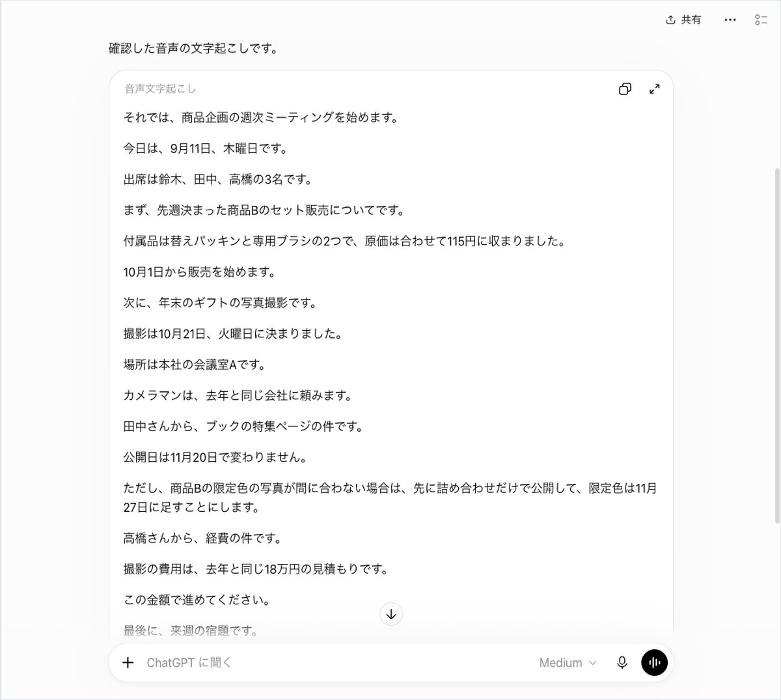The image size is (781, 700).
Task: Click the line mentioning 18万円の見積もり
Action: point(256,569)
